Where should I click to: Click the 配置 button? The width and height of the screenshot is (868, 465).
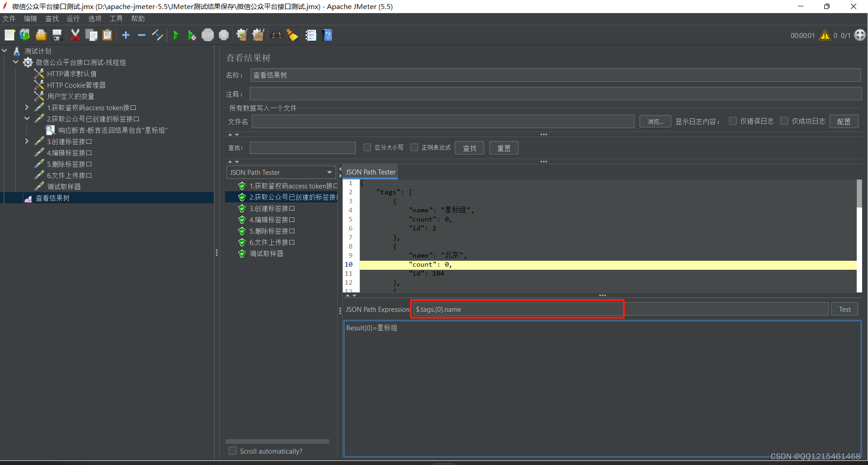point(844,121)
